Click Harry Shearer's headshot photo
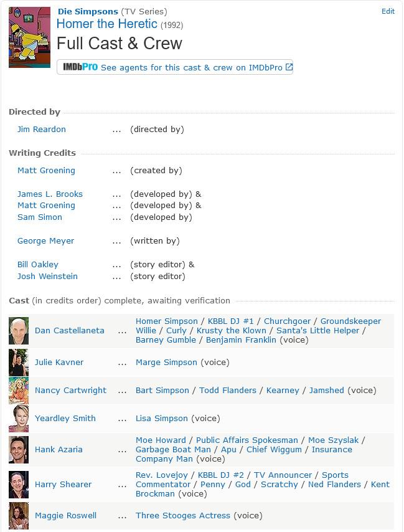 [x=19, y=485]
